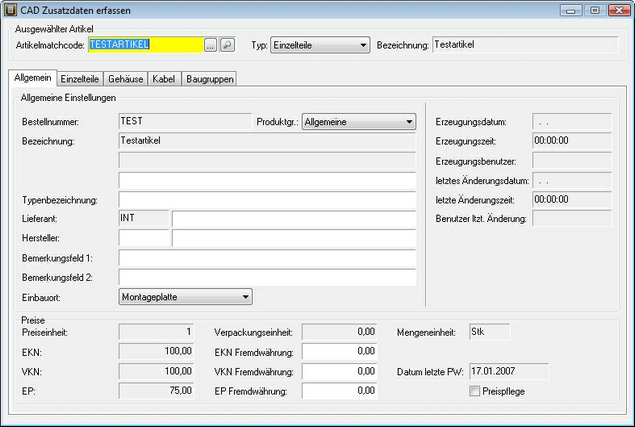
Task: Toggle the Preispflege checkbox
Action: point(474,391)
